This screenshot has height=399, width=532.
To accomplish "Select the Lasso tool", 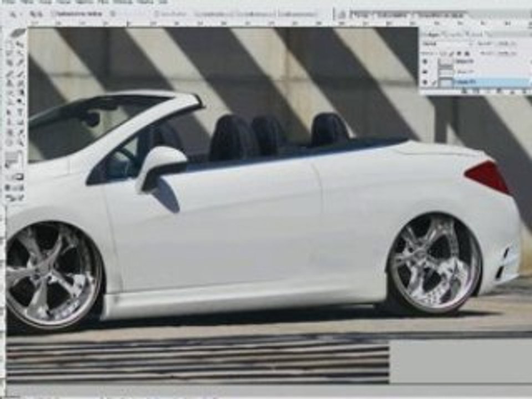I will point(9,53).
